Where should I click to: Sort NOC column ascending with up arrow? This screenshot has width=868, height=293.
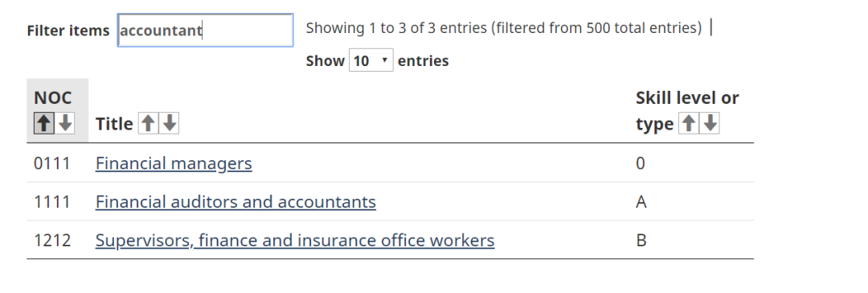coord(43,123)
